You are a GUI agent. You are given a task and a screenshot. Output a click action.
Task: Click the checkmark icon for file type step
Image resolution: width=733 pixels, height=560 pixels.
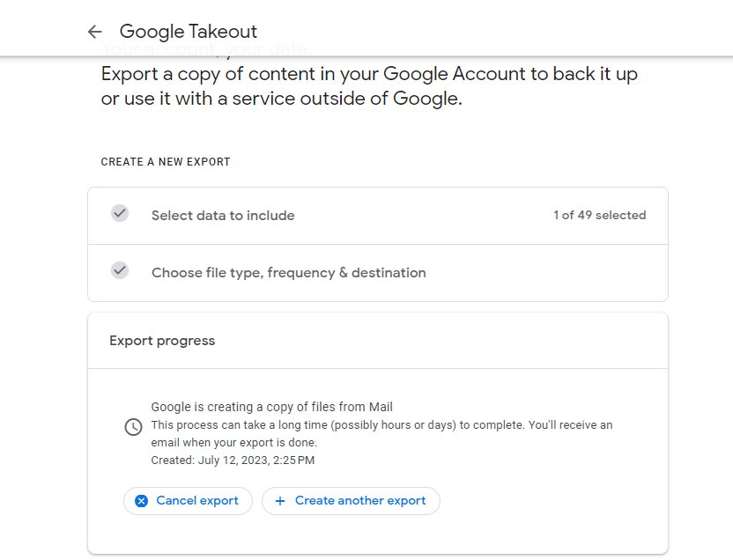click(x=120, y=271)
